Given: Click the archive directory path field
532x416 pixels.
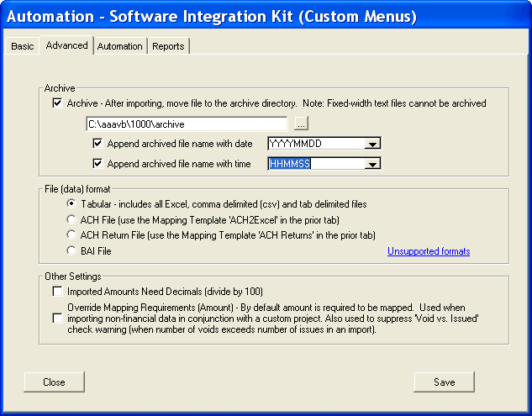Looking at the screenshot, I should pyautogui.click(x=187, y=124).
